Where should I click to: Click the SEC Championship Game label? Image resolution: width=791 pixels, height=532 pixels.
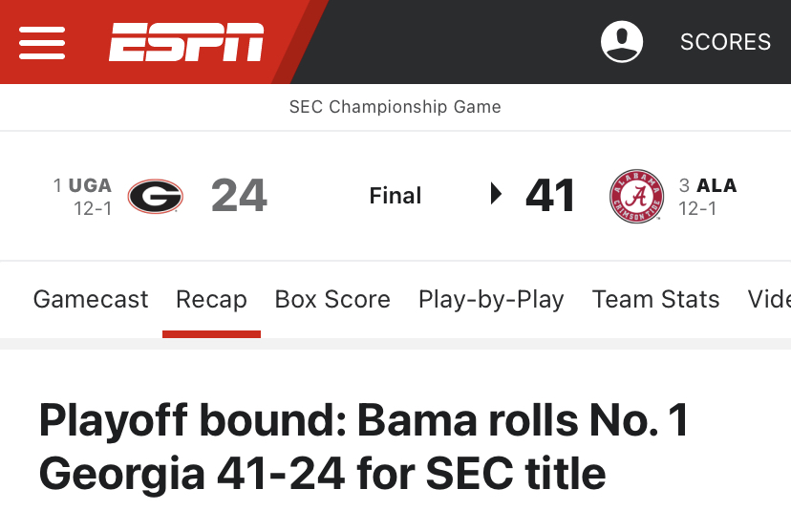click(x=395, y=107)
